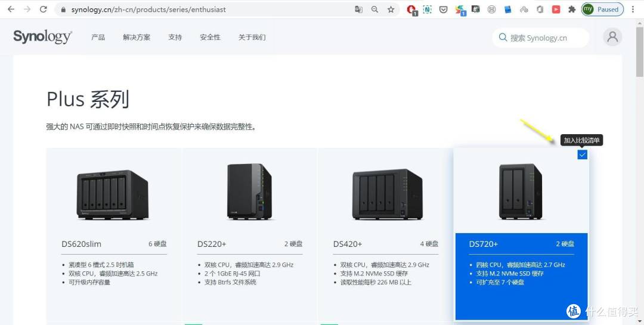Click the 4 硬盘 label on DS420+
This screenshot has width=644, height=325.
point(429,244)
